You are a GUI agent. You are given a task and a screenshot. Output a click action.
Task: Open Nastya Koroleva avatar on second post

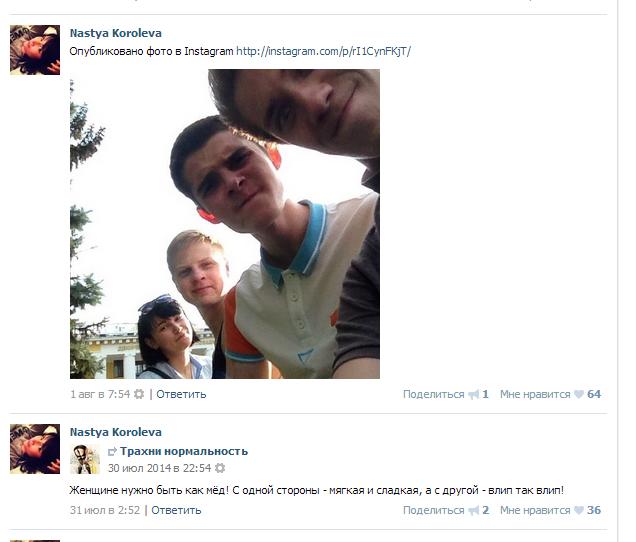(35, 449)
